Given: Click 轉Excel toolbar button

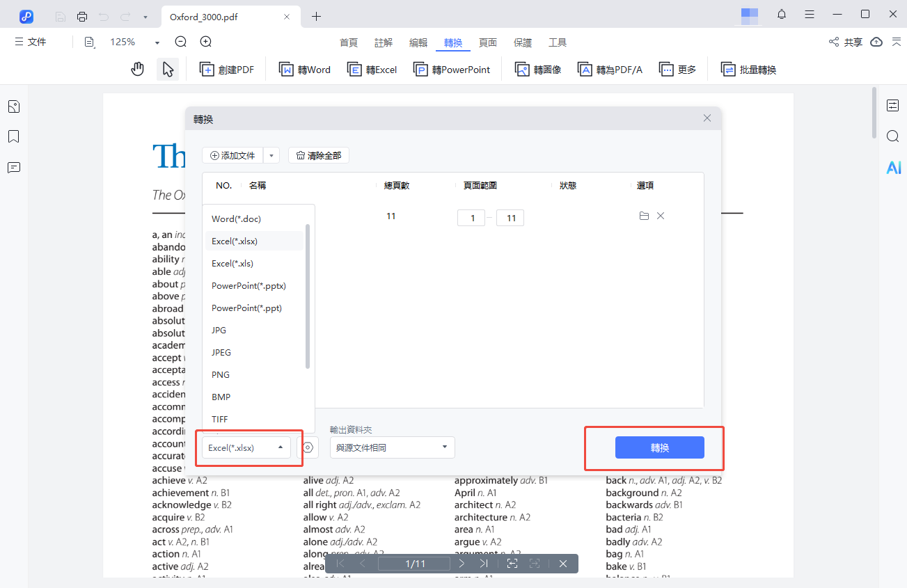Looking at the screenshot, I should (x=372, y=70).
